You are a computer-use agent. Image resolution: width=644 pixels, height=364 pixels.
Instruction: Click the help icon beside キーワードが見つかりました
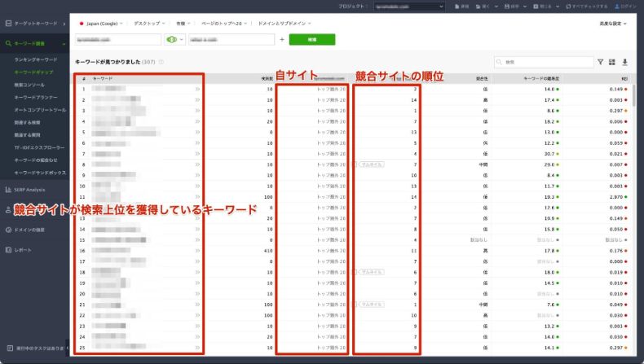tap(161, 62)
